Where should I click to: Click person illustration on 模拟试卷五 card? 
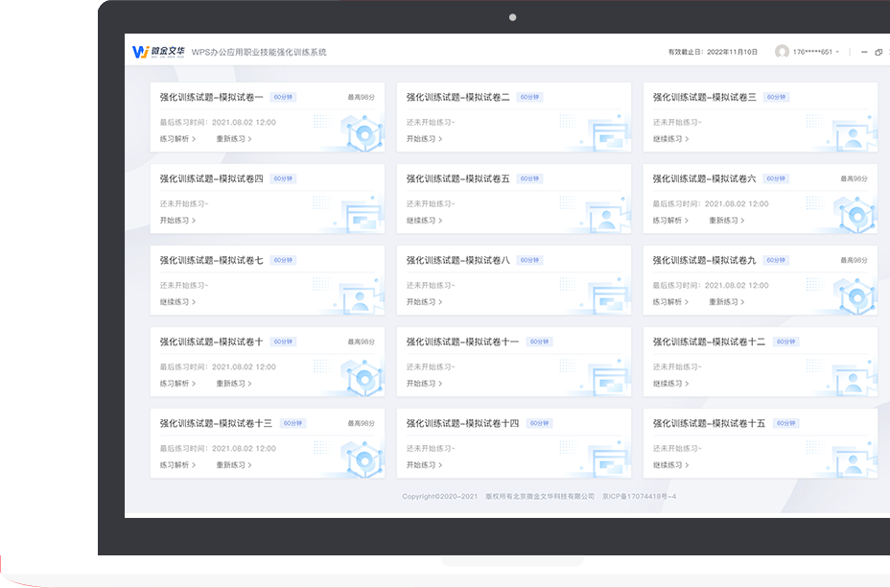coord(607,217)
